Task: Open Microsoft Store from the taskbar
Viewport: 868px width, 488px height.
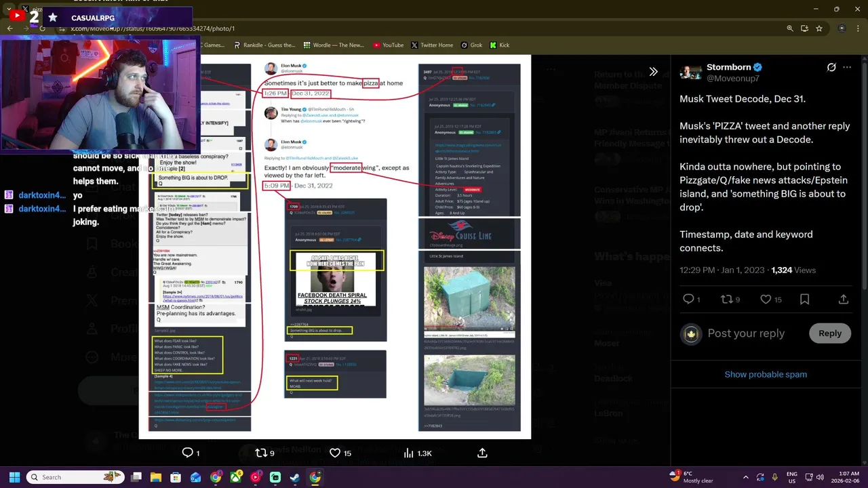Action: (x=176, y=477)
